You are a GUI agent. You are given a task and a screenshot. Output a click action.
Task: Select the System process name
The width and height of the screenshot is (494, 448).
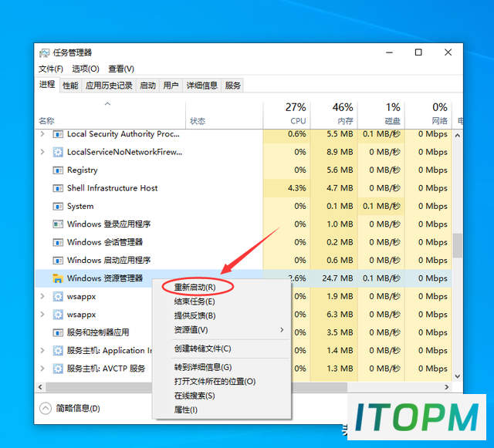click(80, 207)
